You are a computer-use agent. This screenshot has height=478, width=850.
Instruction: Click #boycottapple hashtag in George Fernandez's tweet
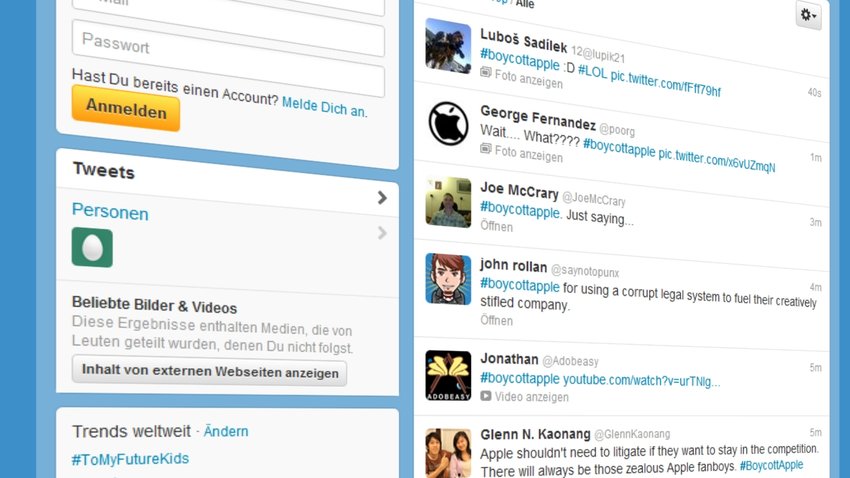coord(619,146)
